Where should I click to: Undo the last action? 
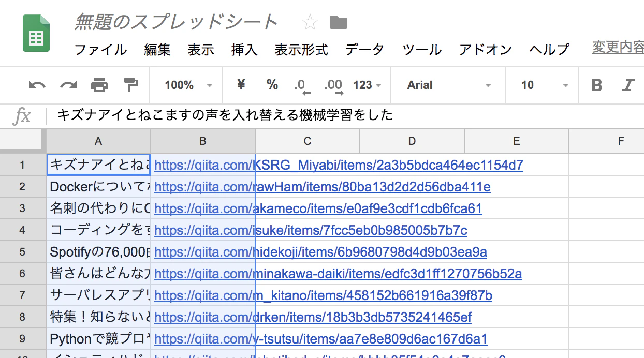[x=37, y=85]
